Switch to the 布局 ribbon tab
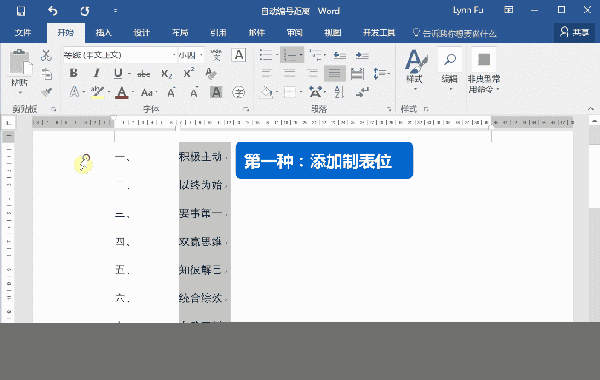Viewport: 600px width, 380px height. tap(180, 33)
